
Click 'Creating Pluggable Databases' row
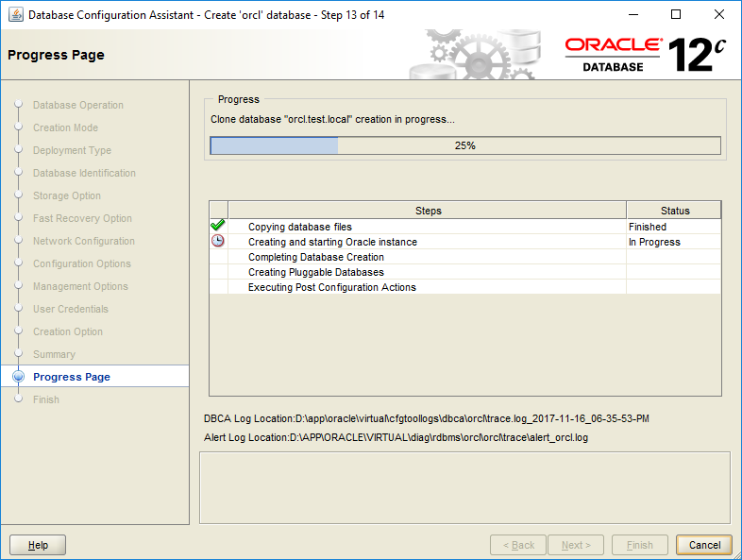pos(465,272)
